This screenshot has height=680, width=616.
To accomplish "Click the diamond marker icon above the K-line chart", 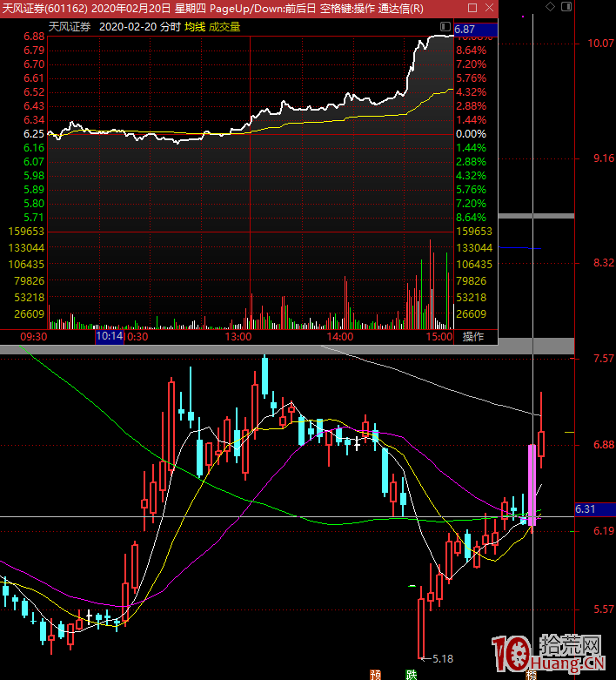I will [x=550, y=6].
